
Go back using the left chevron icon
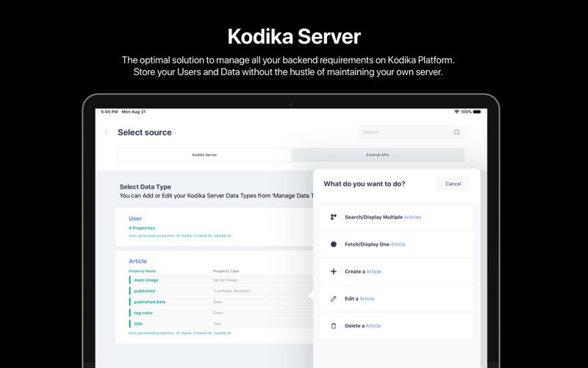(x=107, y=132)
